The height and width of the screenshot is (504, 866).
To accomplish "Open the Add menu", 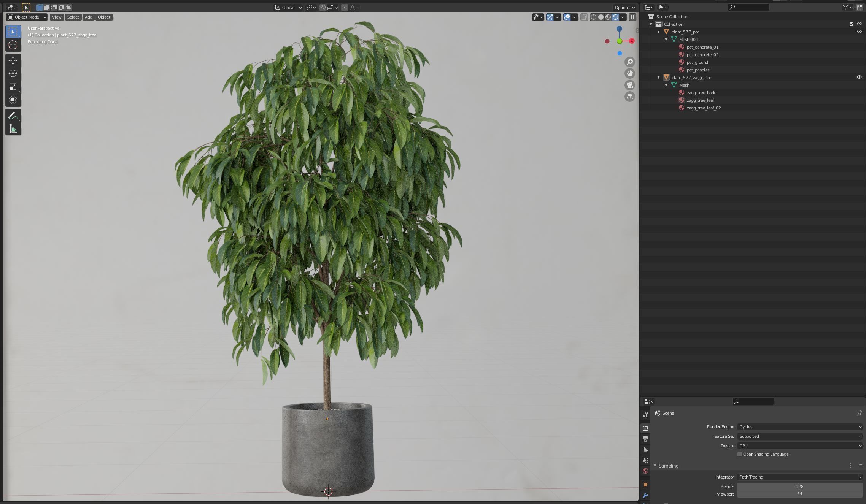I will (x=88, y=17).
